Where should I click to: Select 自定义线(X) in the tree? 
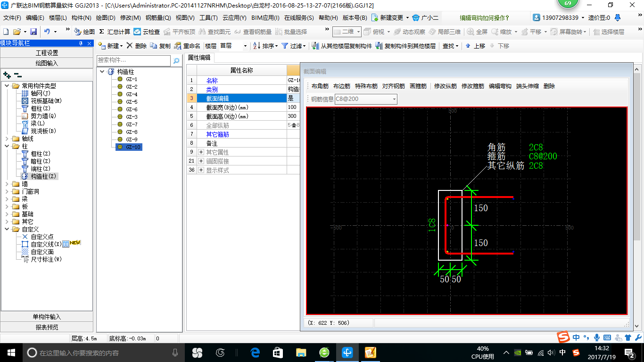coord(46,244)
